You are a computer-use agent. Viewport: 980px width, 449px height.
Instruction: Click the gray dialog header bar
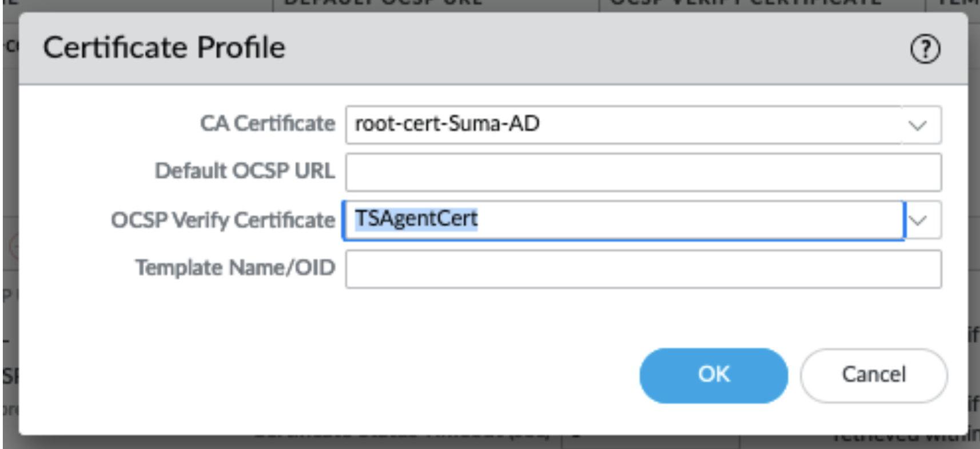[572, 49]
